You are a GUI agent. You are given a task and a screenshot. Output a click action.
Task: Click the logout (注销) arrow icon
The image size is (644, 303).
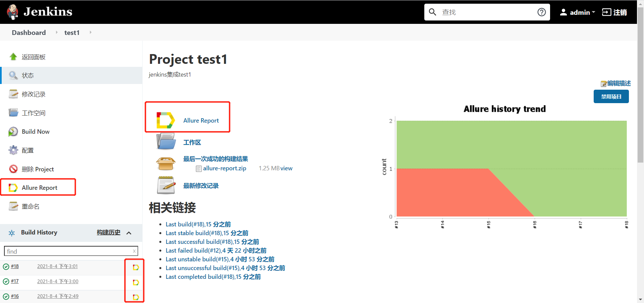606,12
